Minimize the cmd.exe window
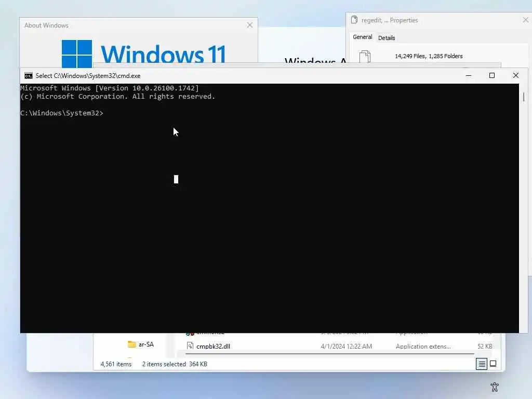Viewport: 532px width, 399px height. [469, 75]
